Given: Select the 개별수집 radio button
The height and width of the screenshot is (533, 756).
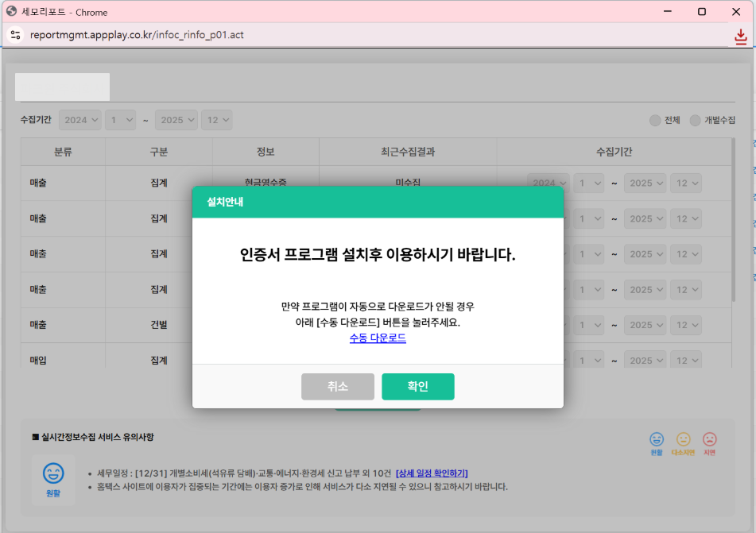Looking at the screenshot, I should pos(695,120).
